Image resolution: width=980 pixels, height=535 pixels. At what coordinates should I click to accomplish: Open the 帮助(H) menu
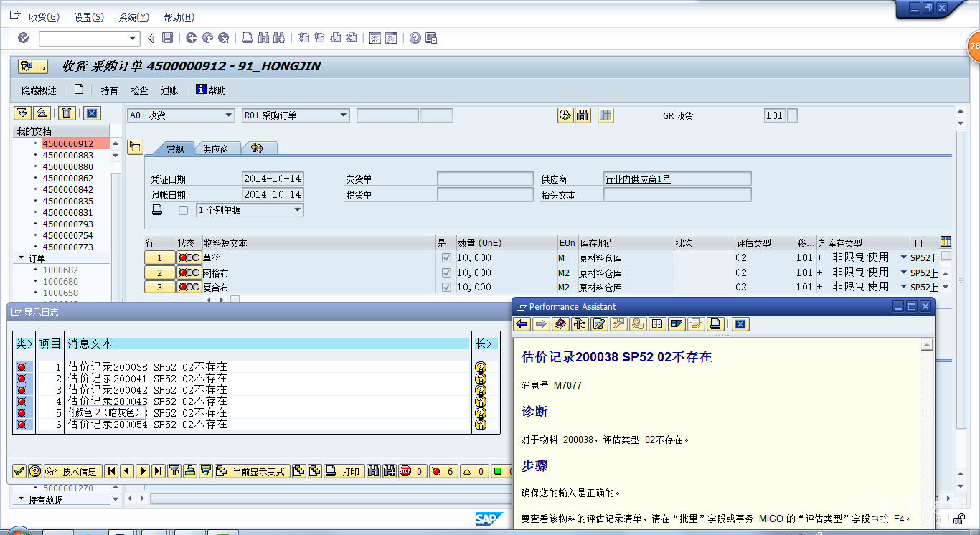pyautogui.click(x=179, y=17)
